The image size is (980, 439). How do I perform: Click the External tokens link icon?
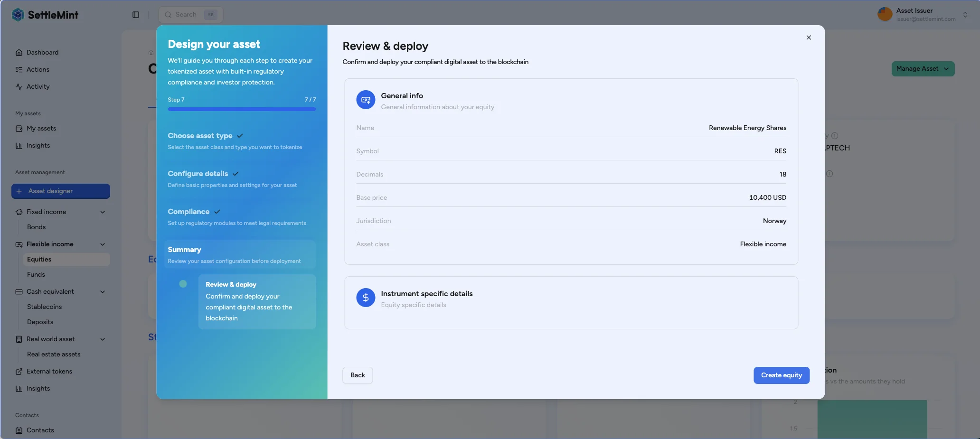(x=19, y=372)
